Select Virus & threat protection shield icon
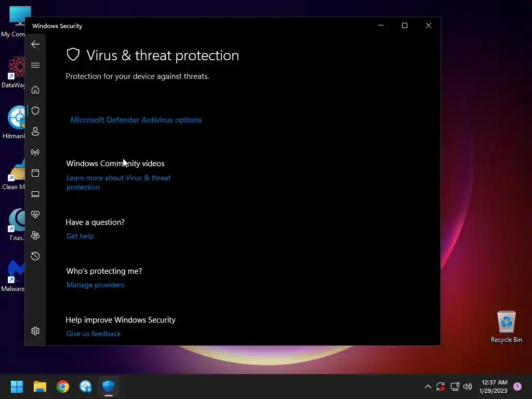Viewport: 532px width, 399px height. click(x=35, y=111)
